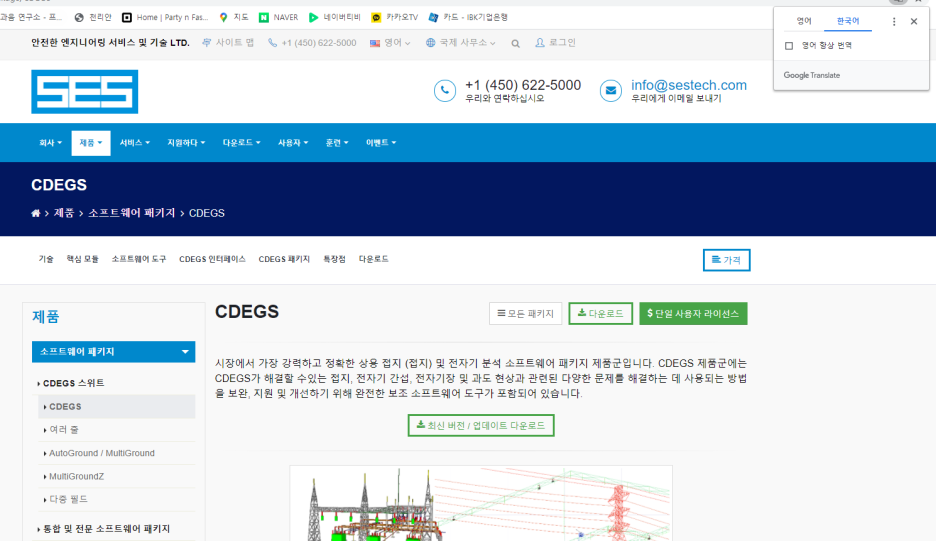Click the 모든 패키지 button

click(x=525, y=313)
